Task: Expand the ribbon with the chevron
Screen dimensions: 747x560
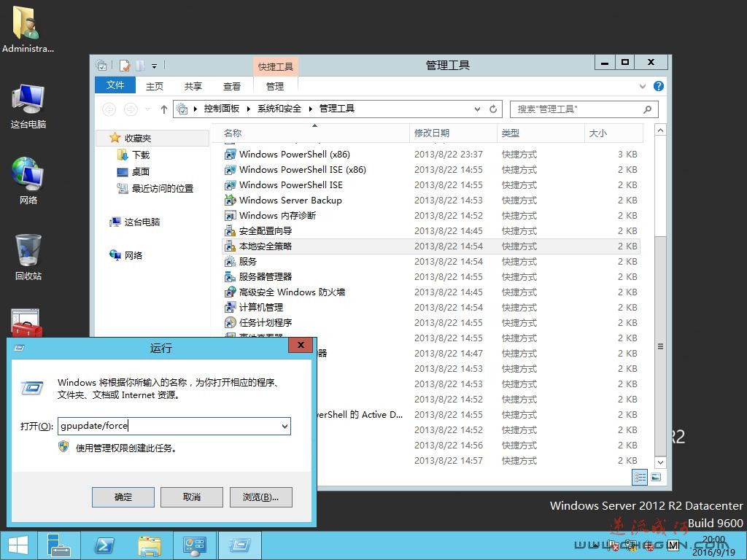Action: (643, 86)
